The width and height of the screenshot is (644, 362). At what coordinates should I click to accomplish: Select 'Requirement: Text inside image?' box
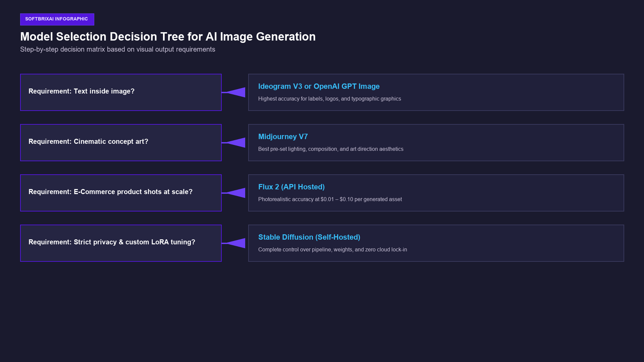tap(121, 92)
